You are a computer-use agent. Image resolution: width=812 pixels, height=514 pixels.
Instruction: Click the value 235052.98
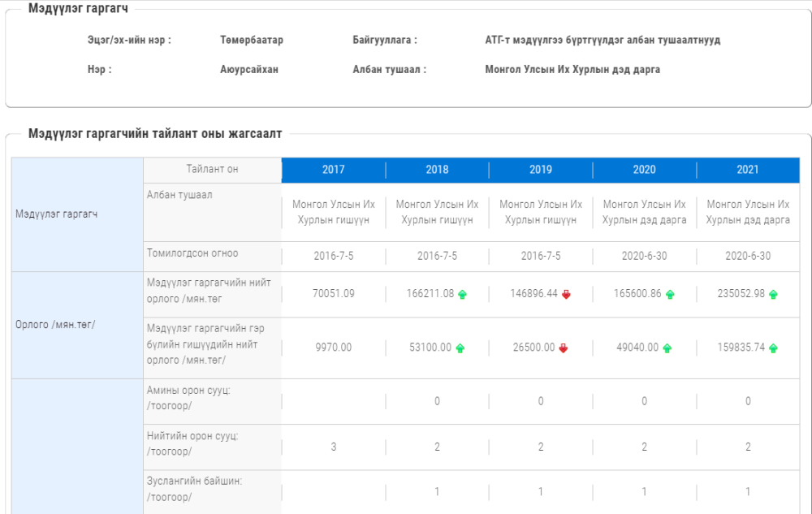tap(741, 293)
